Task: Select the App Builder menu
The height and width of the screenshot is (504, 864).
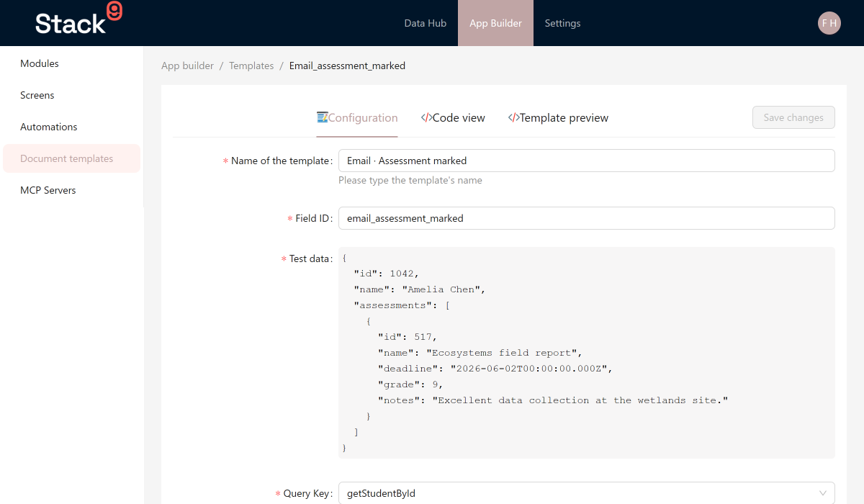Action: [x=495, y=23]
